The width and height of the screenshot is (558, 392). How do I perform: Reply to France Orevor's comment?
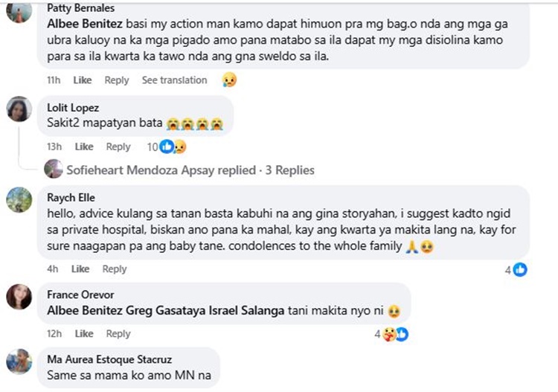118,334
